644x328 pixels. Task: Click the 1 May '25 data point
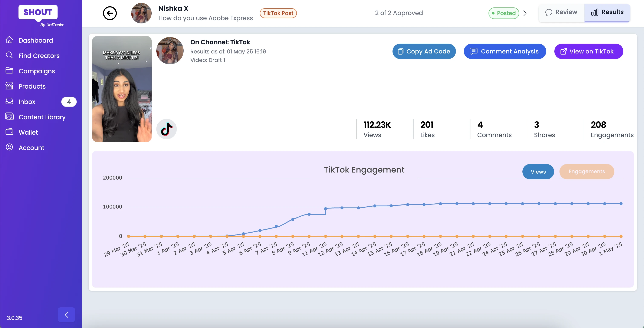621,204
